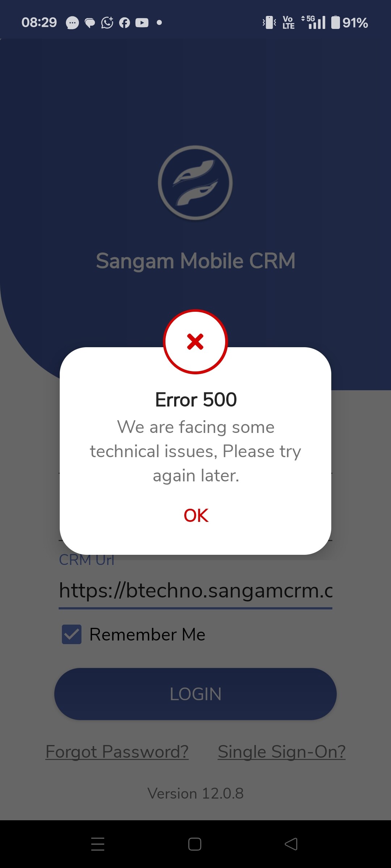Tap the Android back navigation icon
Image resolution: width=391 pixels, height=868 pixels.
291,844
